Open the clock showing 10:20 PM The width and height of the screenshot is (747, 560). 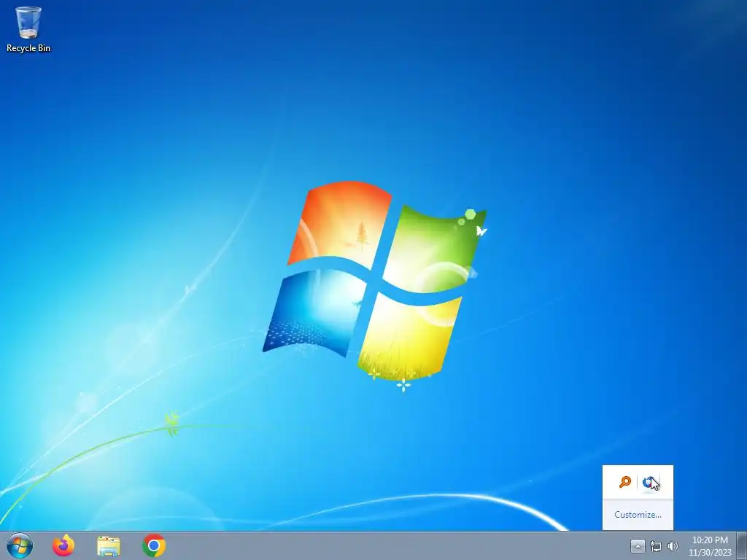710,545
